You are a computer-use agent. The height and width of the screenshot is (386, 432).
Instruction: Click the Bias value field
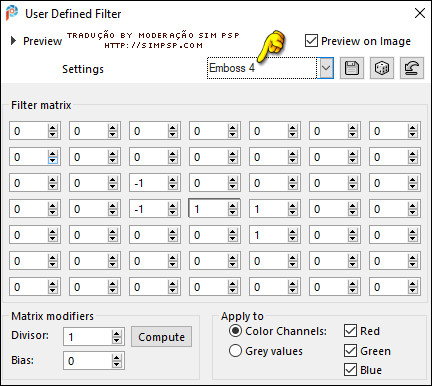tap(88, 361)
